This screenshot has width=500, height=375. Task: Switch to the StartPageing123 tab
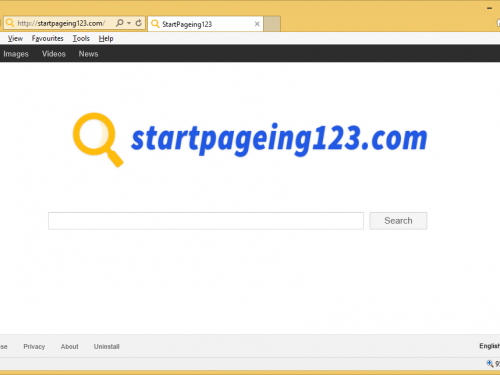(205, 24)
